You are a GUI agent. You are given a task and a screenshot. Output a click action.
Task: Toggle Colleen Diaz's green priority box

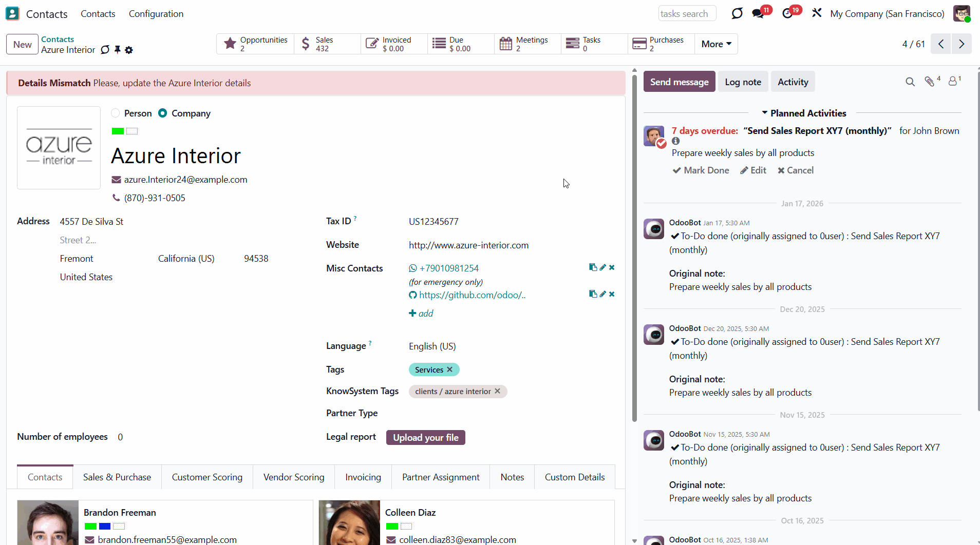point(392,526)
